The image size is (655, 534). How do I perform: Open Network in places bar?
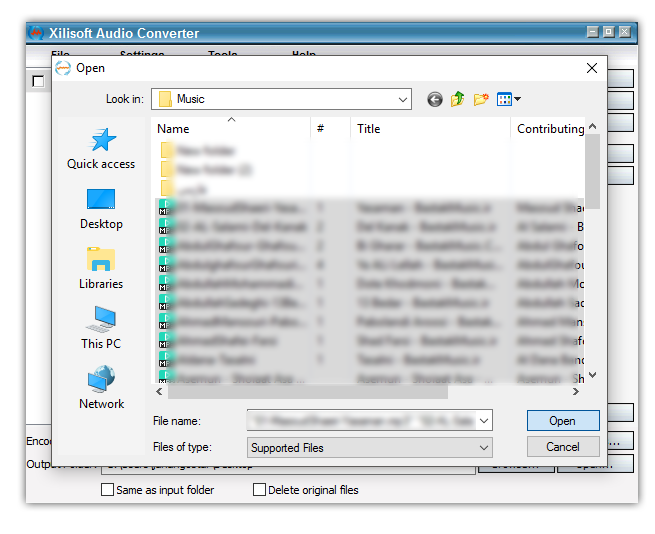[x=101, y=388]
